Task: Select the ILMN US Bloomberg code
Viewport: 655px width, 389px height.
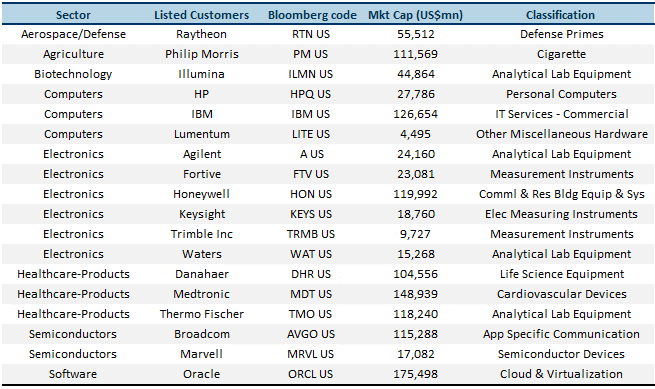Action: (x=310, y=74)
